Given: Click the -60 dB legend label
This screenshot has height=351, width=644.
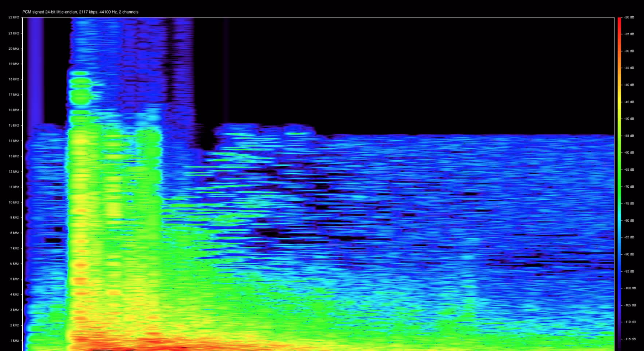Looking at the screenshot, I should [629, 153].
